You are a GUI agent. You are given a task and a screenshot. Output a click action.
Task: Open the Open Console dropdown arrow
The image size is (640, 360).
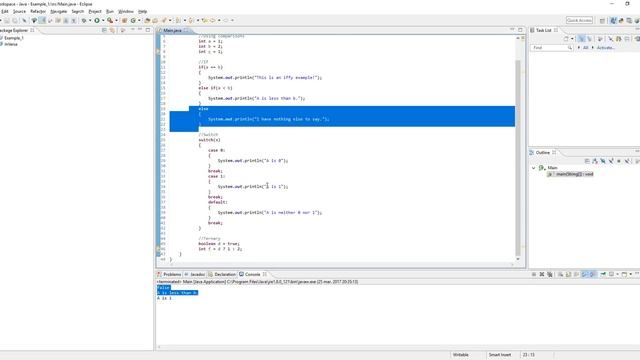[631, 274]
